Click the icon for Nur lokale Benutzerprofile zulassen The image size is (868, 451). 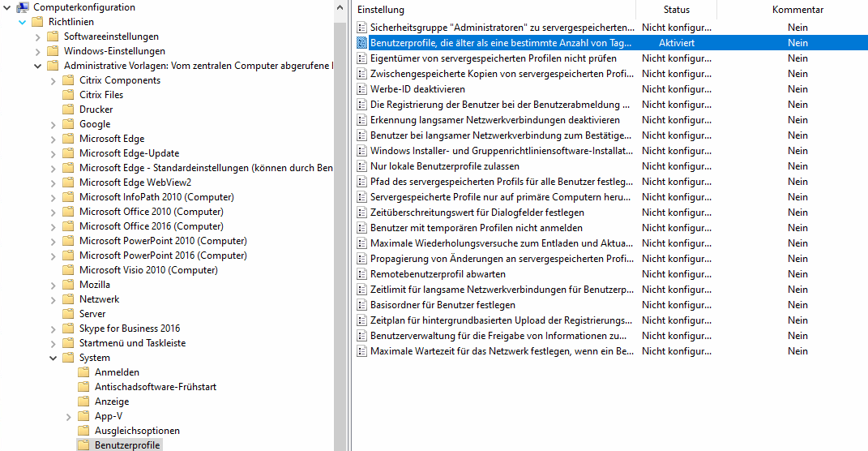click(x=362, y=166)
